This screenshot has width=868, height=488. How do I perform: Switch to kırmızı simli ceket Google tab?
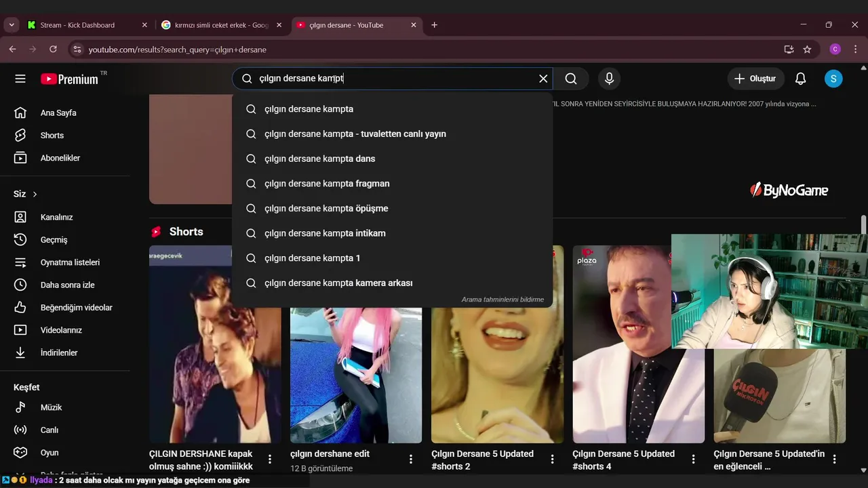[222, 25]
